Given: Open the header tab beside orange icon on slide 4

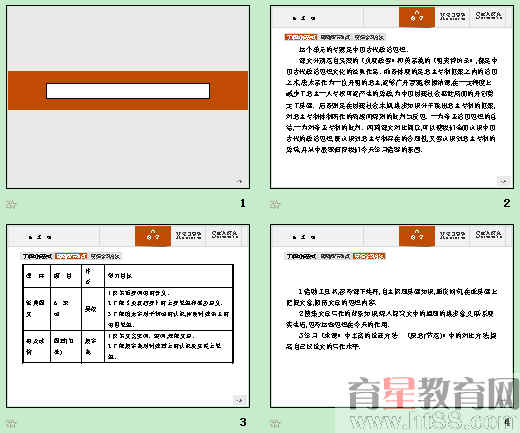Looking at the screenshot, I should (452, 235).
